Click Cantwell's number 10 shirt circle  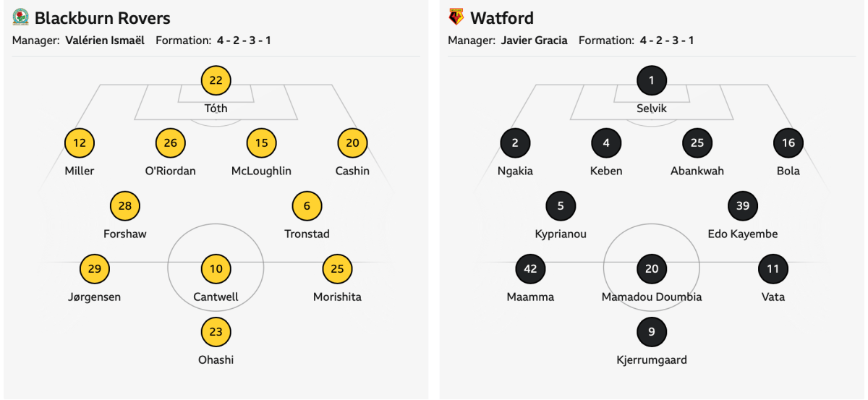pyautogui.click(x=216, y=269)
